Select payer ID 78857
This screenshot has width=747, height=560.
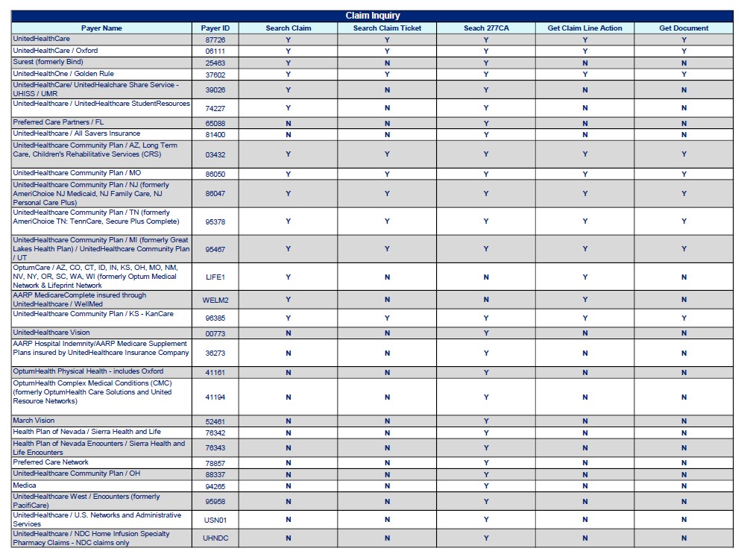(215, 463)
